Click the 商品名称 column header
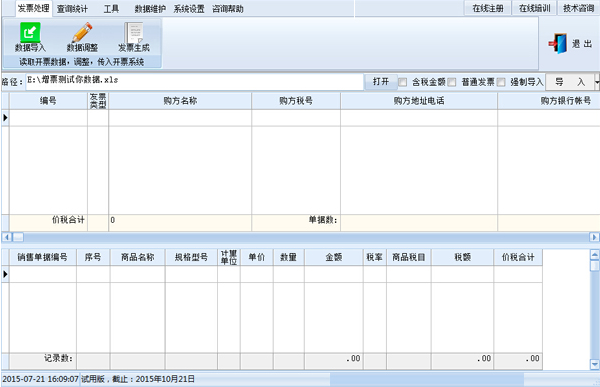The width and height of the screenshot is (600, 387). [x=138, y=257]
